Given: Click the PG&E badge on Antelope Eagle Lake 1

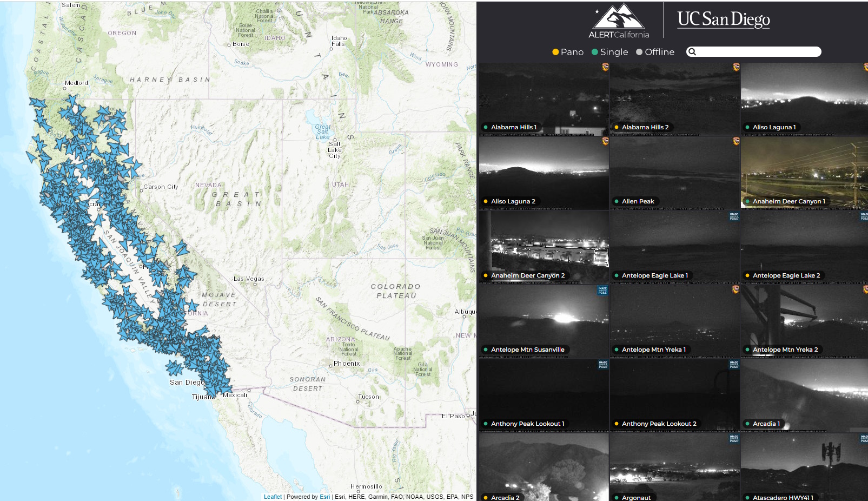Looking at the screenshot, I should [734, 216].
